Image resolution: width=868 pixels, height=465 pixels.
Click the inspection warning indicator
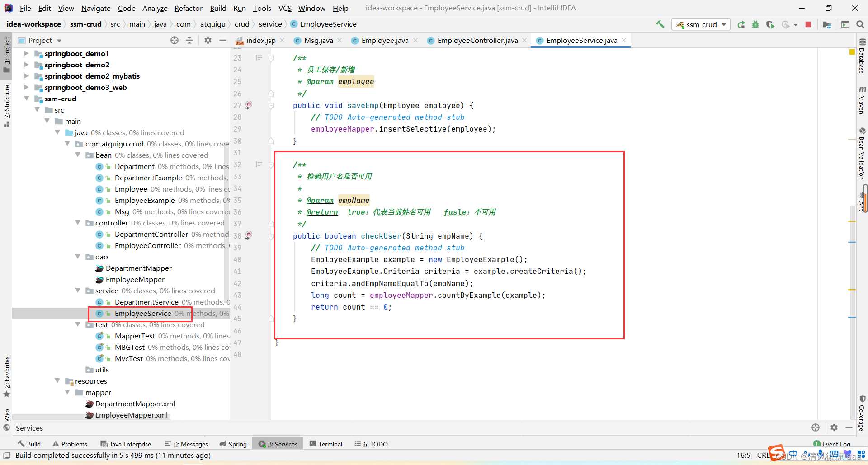point(852,52)
